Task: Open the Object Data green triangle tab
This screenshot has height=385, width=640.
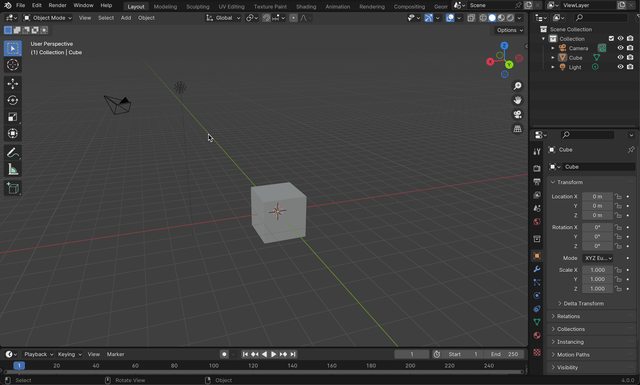Action: click(537, 322)
